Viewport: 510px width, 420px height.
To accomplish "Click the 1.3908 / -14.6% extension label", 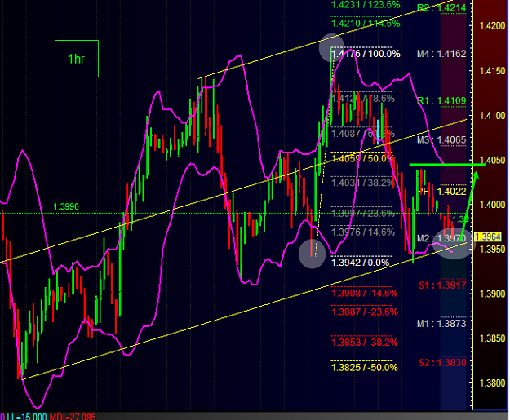I will (365, 294).
